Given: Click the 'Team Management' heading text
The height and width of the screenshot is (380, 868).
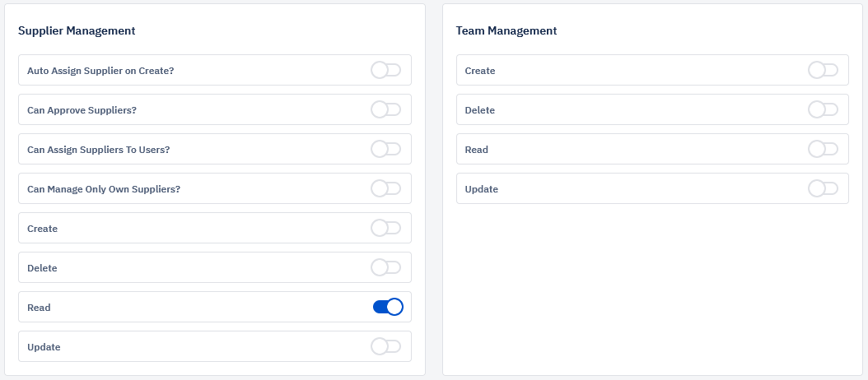Looking at the screenshot, I should click(506, 31).
